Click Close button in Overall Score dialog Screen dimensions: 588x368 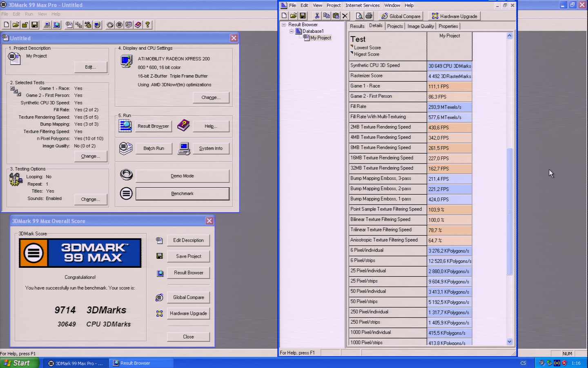[x=188, y=337]
